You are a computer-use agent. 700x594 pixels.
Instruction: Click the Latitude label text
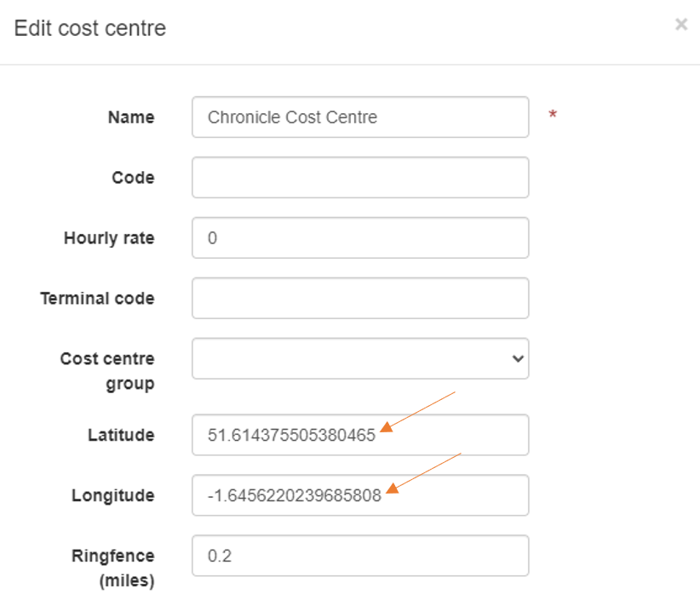tap(121, 435)
